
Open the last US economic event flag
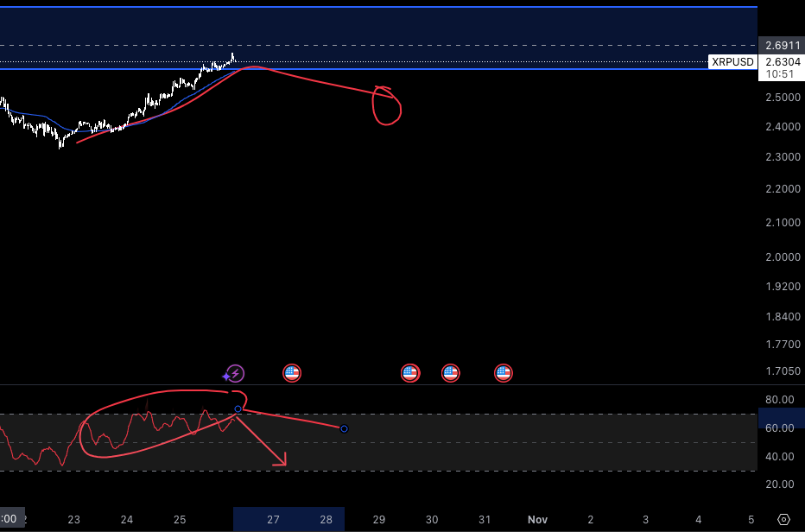[x=503, y=373]
